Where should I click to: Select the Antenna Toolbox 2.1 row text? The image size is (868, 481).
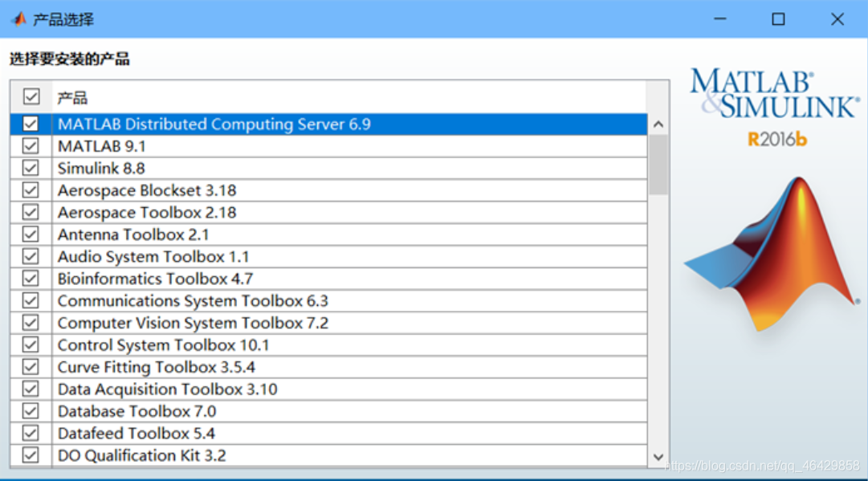click(x=133, y=234)
